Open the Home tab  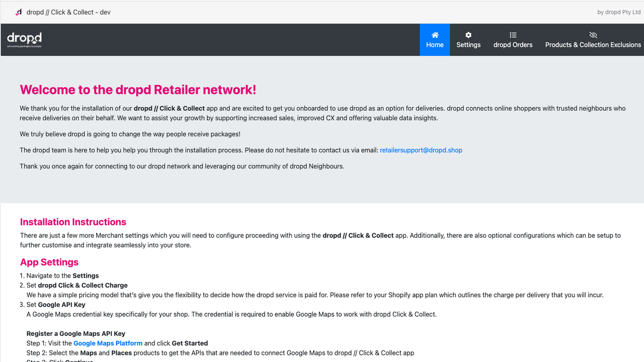click(435, 40)
